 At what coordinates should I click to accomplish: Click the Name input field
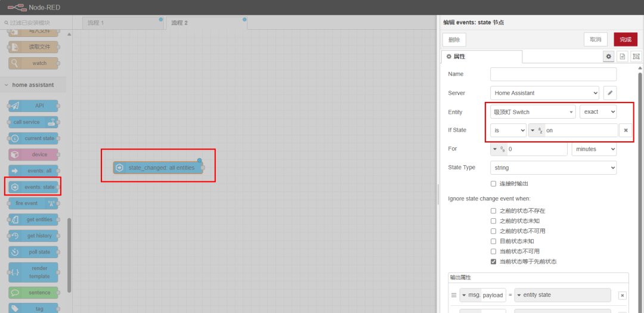(553, 75)
